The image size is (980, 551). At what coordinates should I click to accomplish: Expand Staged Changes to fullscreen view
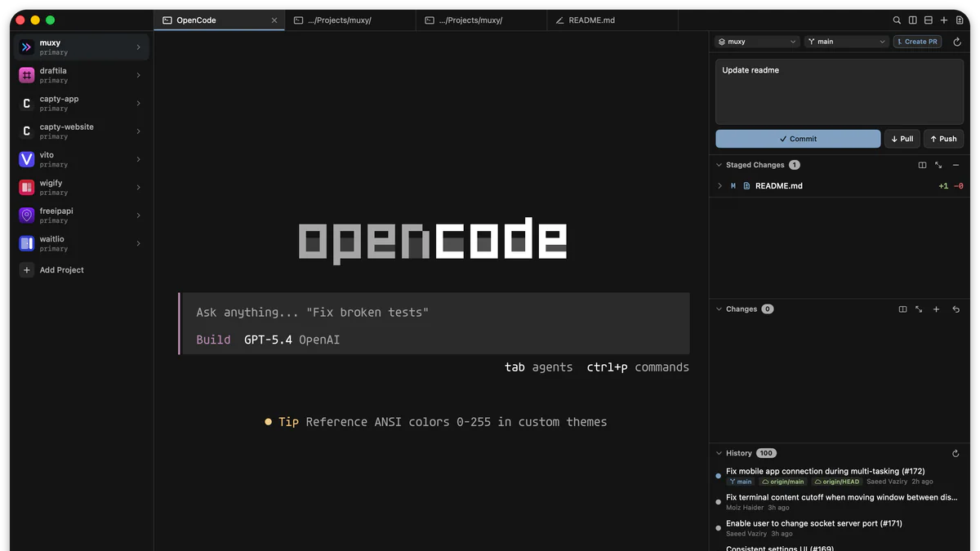938,165
